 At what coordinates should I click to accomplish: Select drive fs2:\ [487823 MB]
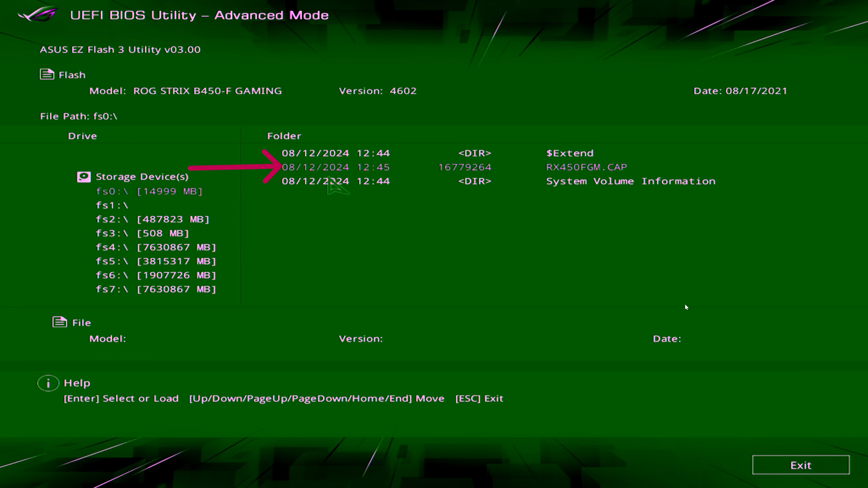pos(152,219)
